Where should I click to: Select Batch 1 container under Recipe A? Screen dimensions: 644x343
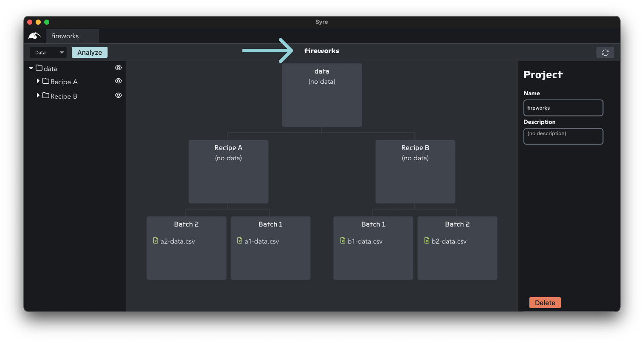click(x=270, y=248)
